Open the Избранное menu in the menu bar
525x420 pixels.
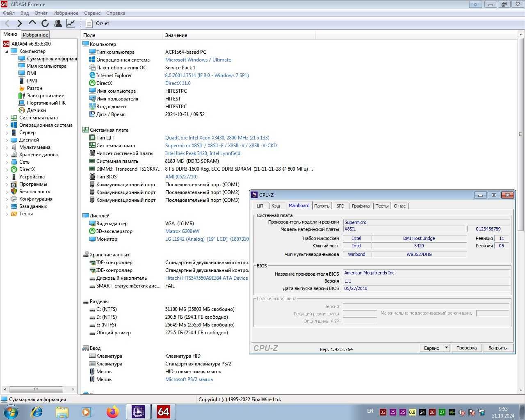(66, 13)
